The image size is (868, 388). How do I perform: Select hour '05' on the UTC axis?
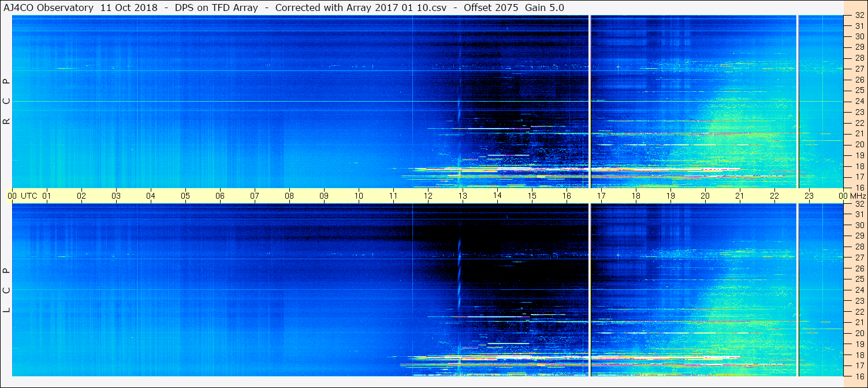click(x=185, y=196)
